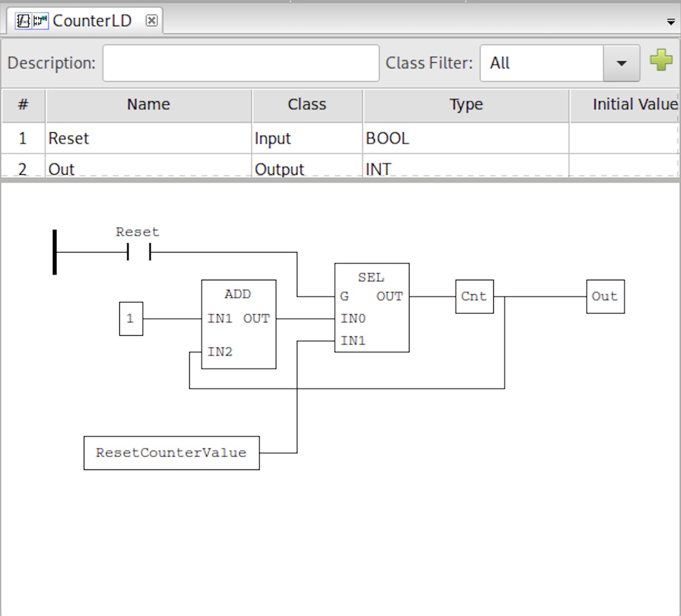Select the constant 1 input block
Screen dimensions: 681x616
click(131, 319)
